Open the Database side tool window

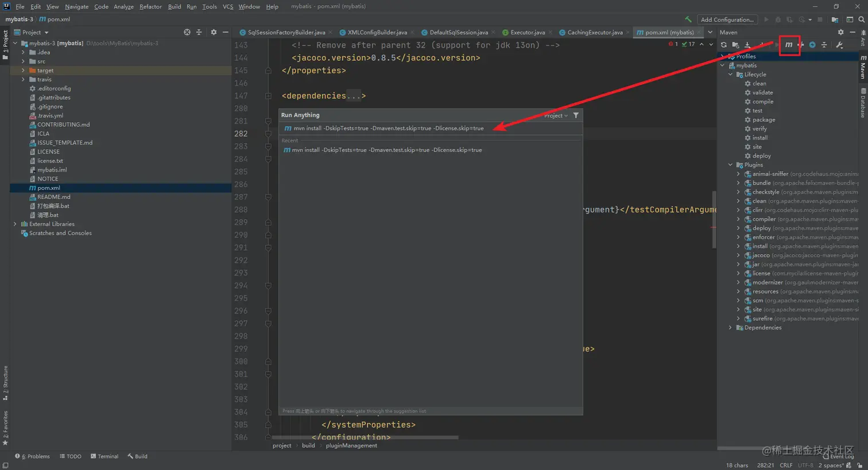point(863,103)
